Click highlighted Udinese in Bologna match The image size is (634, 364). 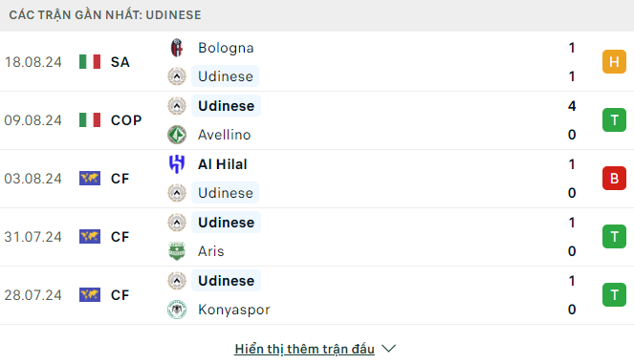pos(226,76)
